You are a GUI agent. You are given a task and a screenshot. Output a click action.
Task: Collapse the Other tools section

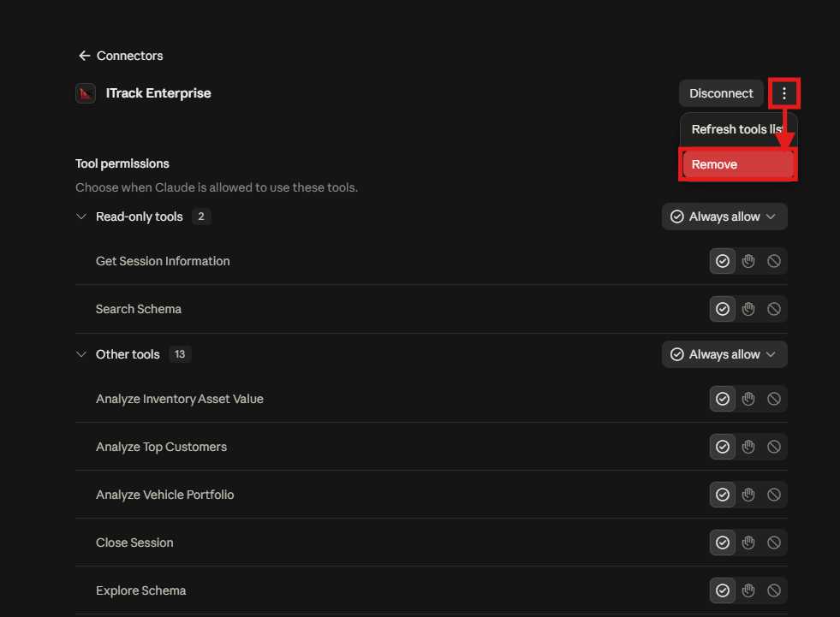(x=81, y=354)
